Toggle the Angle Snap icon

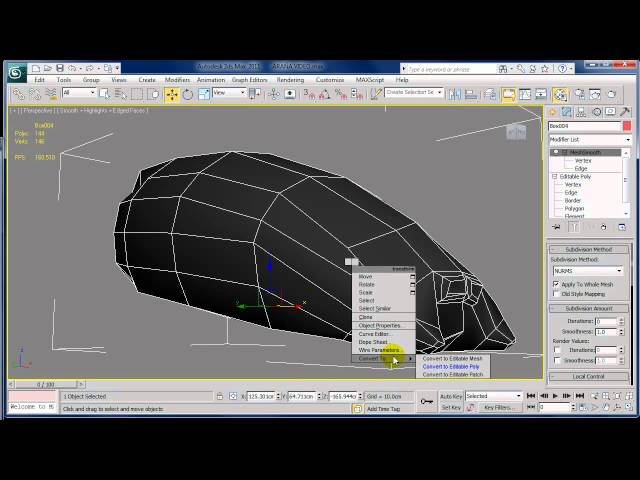point(324,95)
